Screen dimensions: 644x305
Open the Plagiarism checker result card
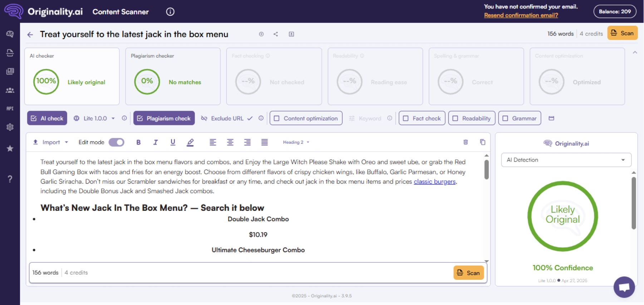tap(173, 76)
